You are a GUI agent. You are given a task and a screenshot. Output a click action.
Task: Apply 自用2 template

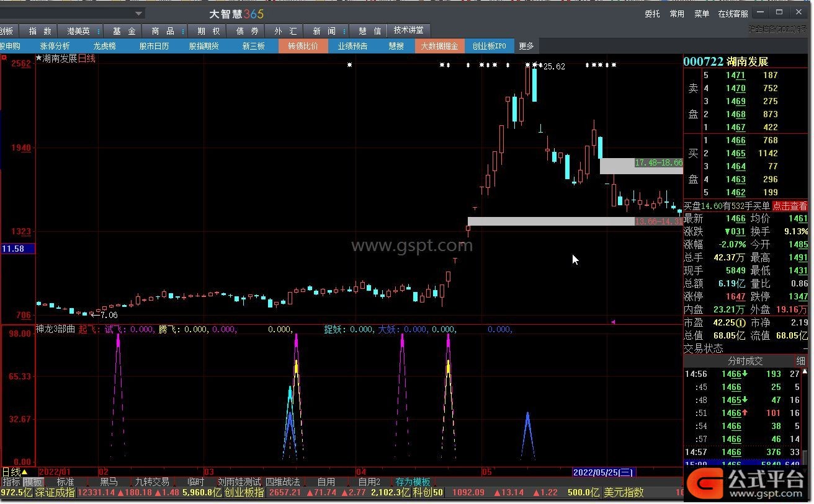pos(369,482)
